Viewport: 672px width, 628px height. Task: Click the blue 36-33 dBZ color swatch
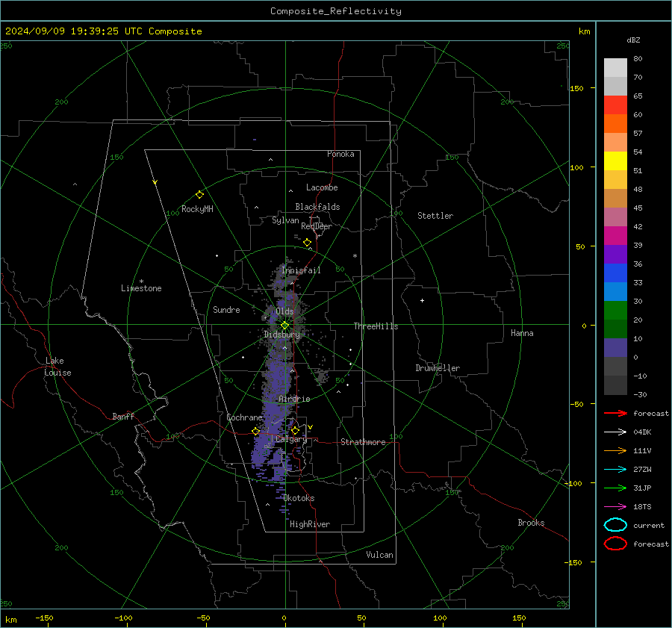coord(615,273)
